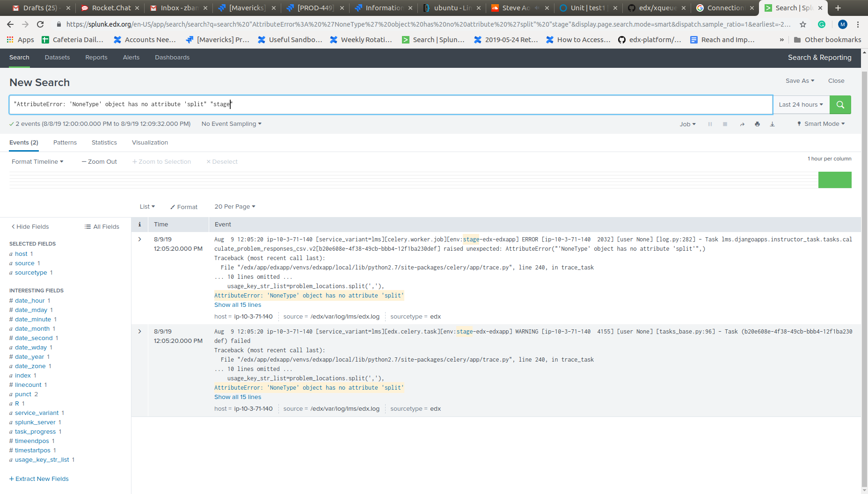
Task: Open Chrome menu with three dots
Action: tap(858, 24)
